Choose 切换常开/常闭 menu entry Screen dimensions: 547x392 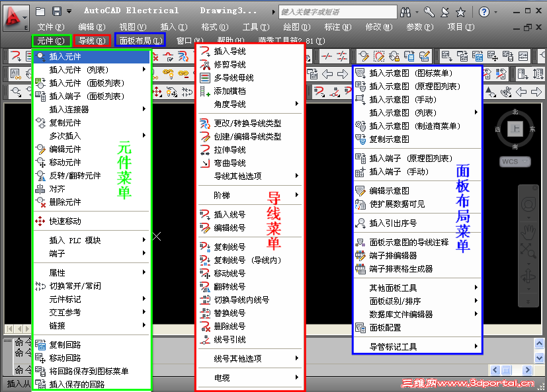coord(92,286)
